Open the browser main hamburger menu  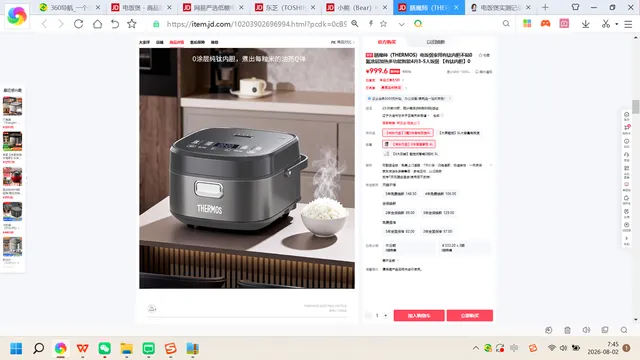coord(628,24)
